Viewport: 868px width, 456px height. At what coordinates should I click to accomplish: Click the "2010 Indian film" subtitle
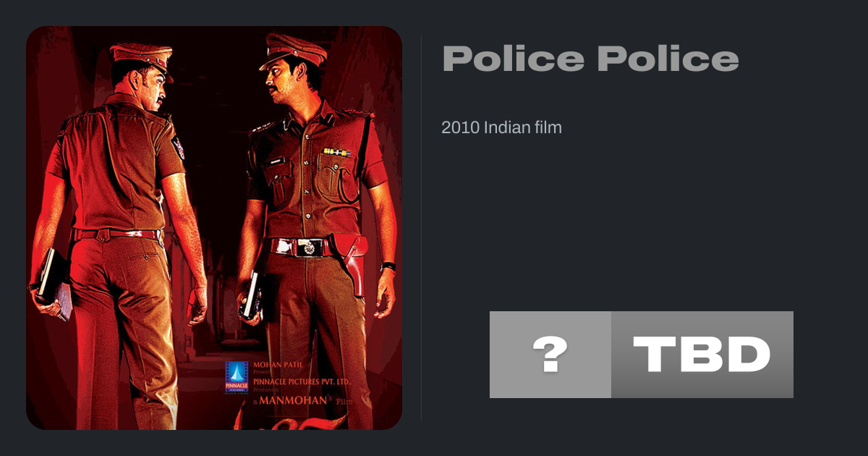501,127
